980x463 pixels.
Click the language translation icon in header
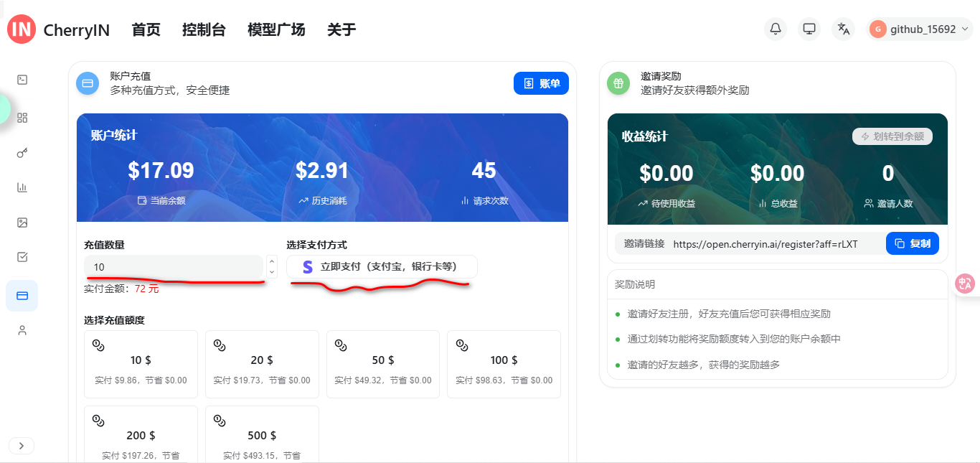[x=844, y=29]
